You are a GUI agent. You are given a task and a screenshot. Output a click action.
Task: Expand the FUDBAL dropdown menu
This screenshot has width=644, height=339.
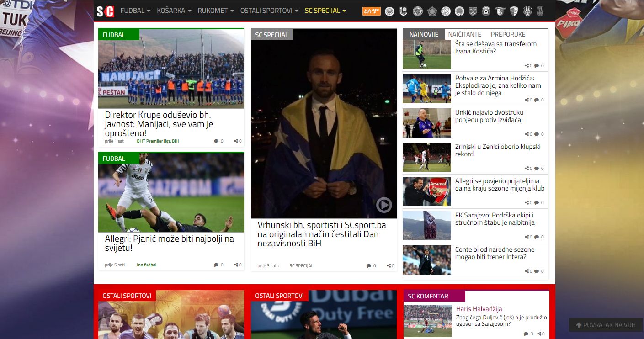(135, 11)
